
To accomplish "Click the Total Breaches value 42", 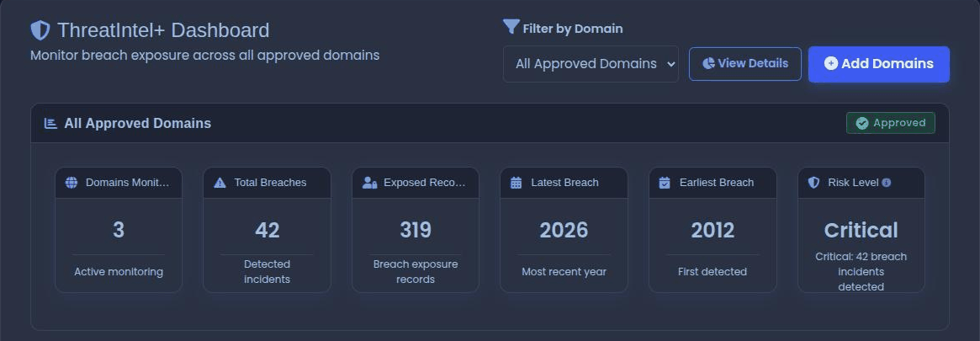I will click(x=267, y=230).
